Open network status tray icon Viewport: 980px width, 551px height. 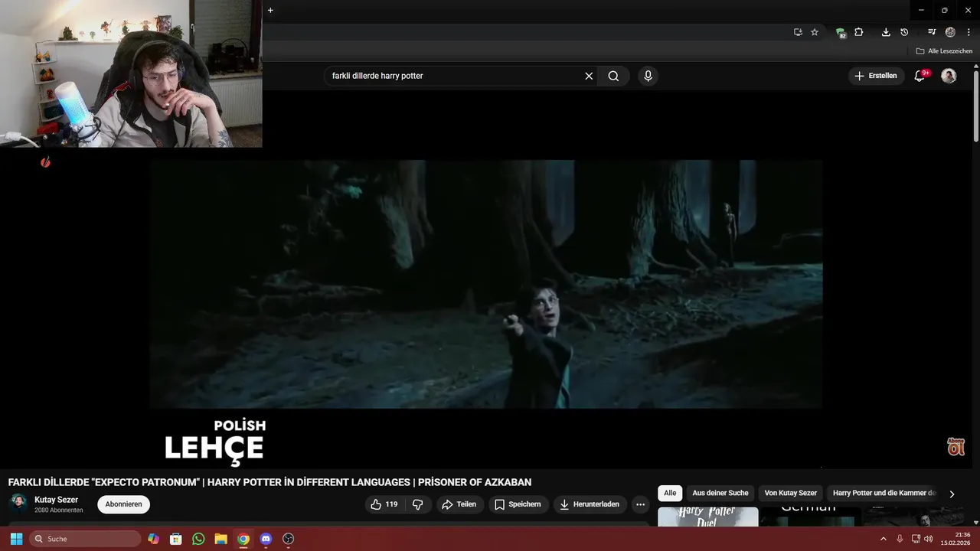(916, 539)
